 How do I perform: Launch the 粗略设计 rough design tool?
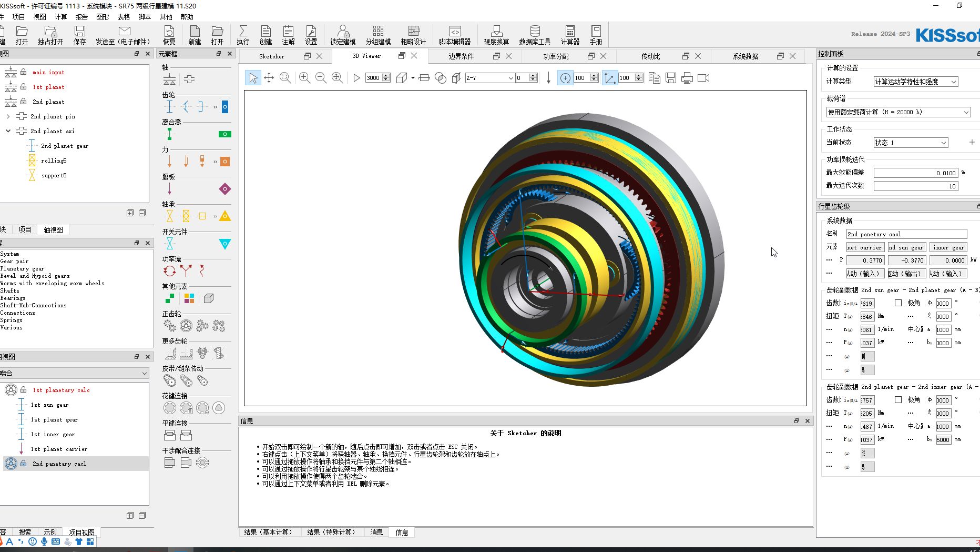pyautogui.click(x=414, y=35)
